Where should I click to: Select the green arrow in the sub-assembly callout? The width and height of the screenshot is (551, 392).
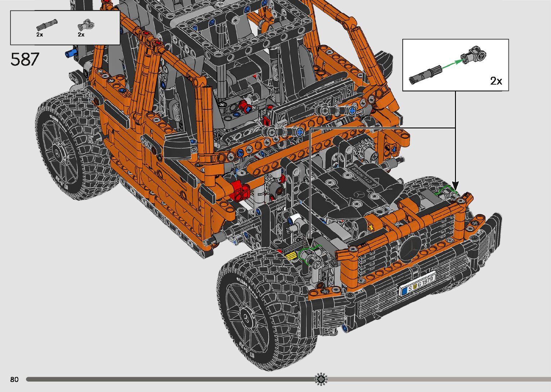pos(451,65)
